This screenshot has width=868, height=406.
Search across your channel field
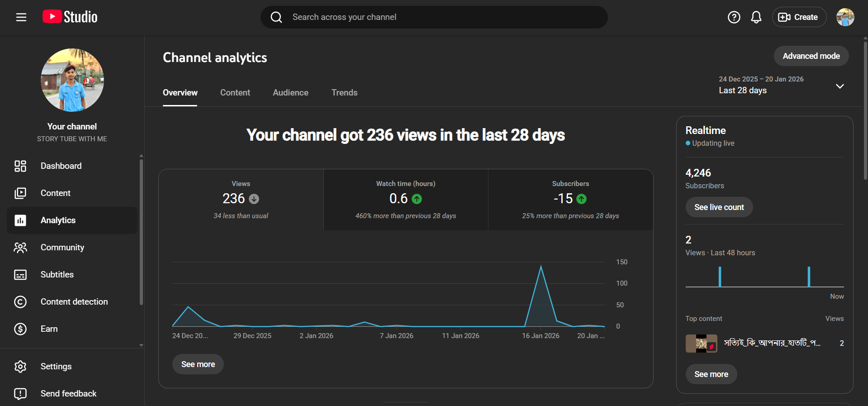coord(434,17)
